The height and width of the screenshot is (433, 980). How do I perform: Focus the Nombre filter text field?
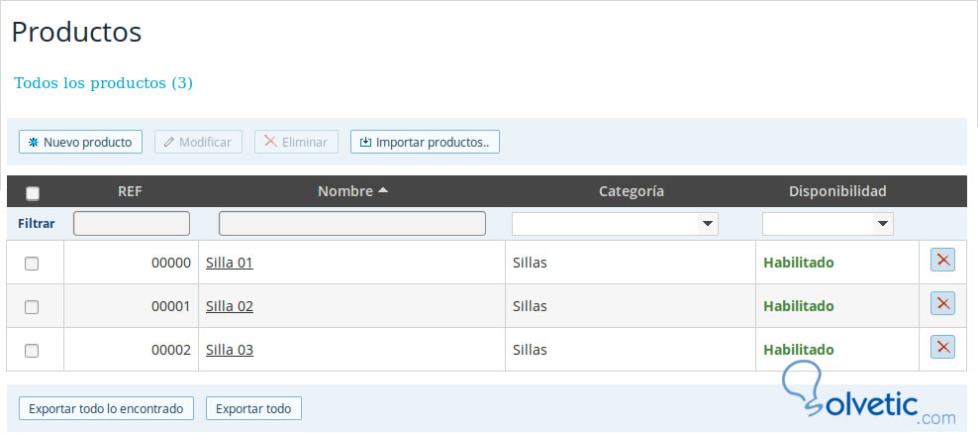tap(351, 224)
